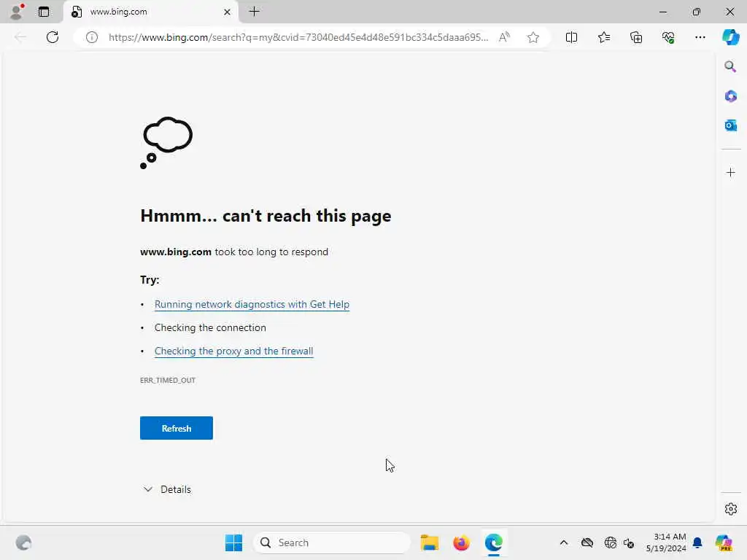Image resolution: width=747 pixels, height=560 pixels.
Task: Customize sidebar with plus icon
Action: 730,172
